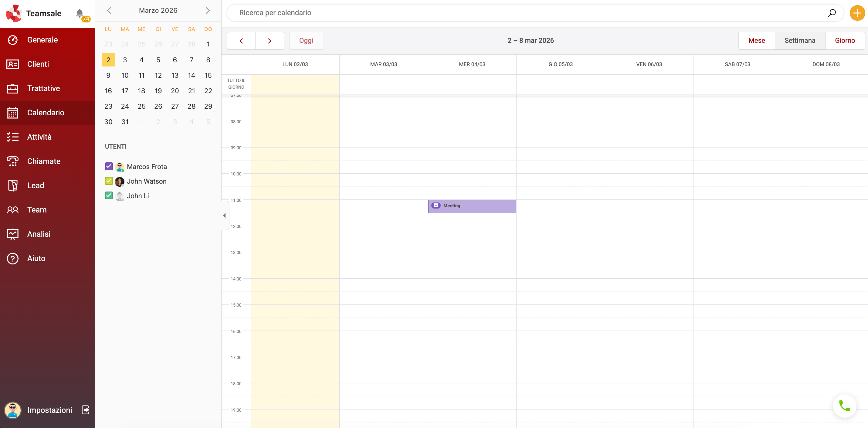Click the Attività checklist icon
The image size is (868, 428).
pyautogui.click(x=12, y=137)
